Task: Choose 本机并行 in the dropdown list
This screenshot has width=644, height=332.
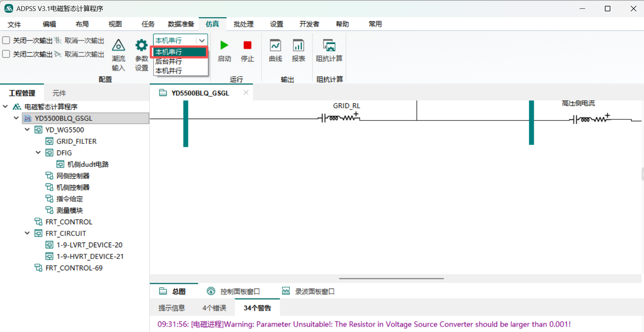Action: point(169,71)
